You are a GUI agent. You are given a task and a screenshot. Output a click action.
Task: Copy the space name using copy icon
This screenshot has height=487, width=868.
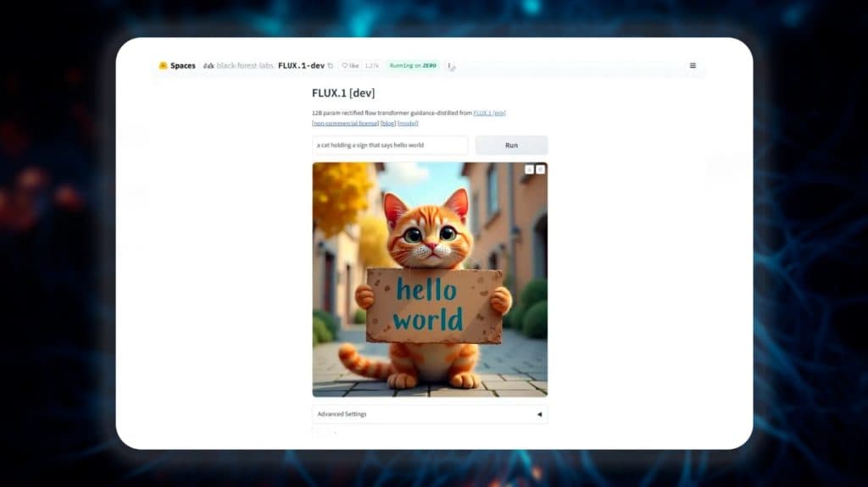pyautogui.click(x=331, y=65)
